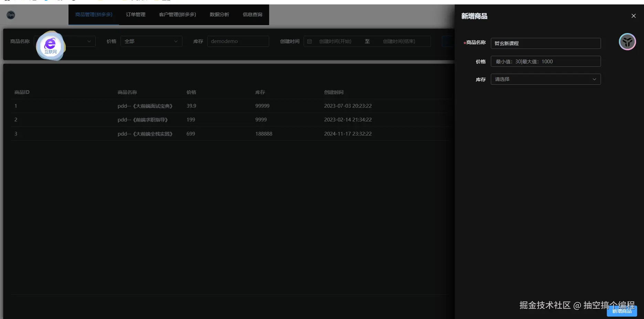Click the 库存 label in the drawer form
Image resolution: width=644 pixels, height=319 pixels.
point(481,79)
